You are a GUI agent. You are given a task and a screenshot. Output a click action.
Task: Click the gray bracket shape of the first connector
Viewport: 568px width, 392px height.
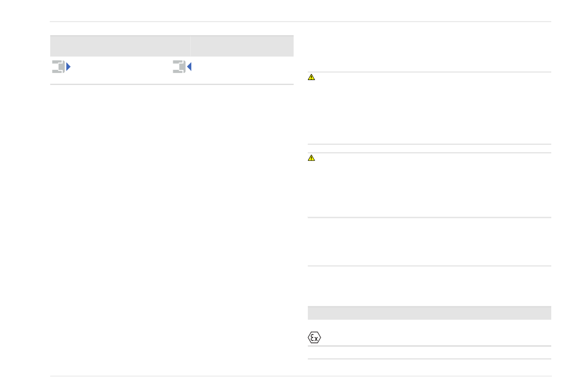coord(59,66)
